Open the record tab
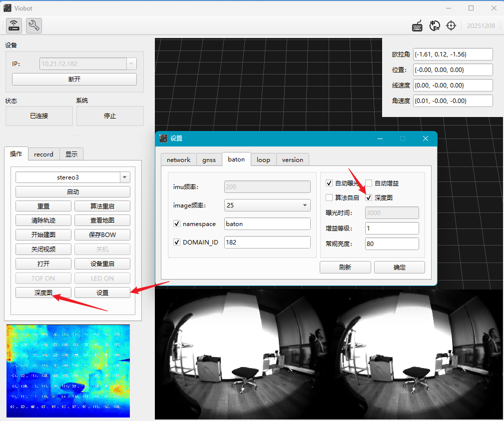 coord(44,154)
